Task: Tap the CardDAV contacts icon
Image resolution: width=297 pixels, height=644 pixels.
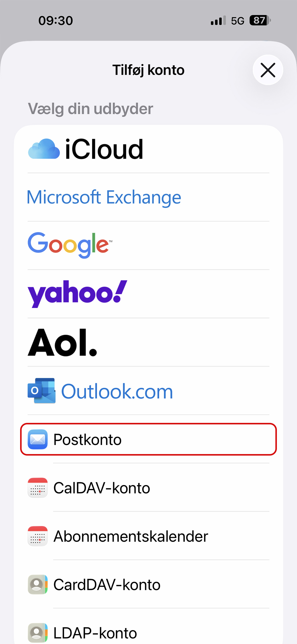Action: tap(38, 584)
